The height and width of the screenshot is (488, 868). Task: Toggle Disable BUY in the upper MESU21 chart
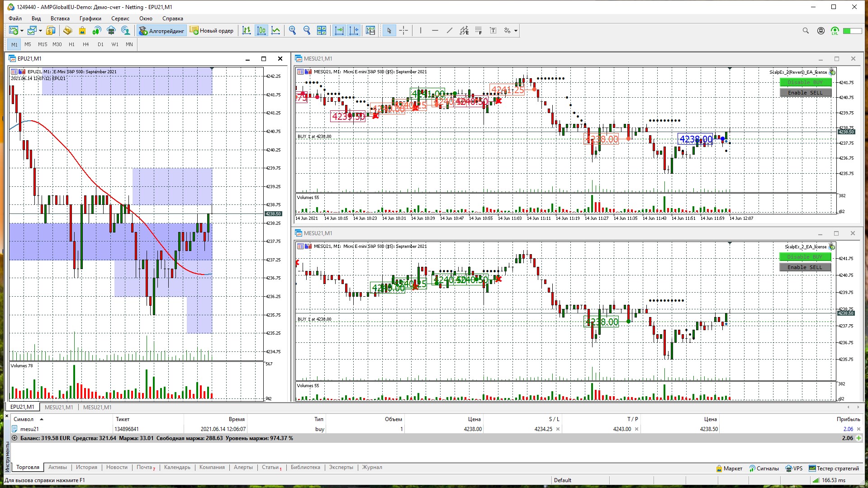[805, 82]
